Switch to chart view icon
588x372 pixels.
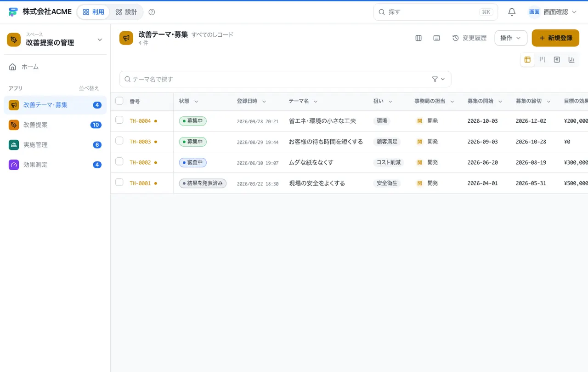click(571, 60)
